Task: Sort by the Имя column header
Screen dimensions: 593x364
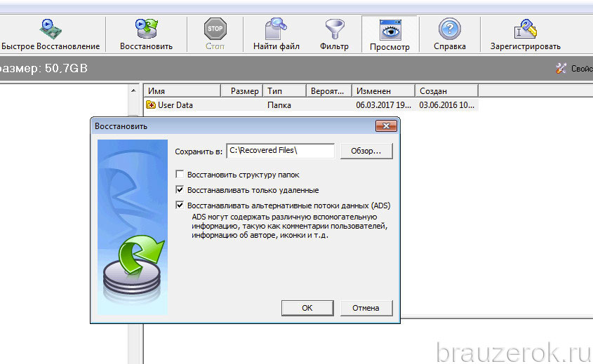Action: pos(182,91)
